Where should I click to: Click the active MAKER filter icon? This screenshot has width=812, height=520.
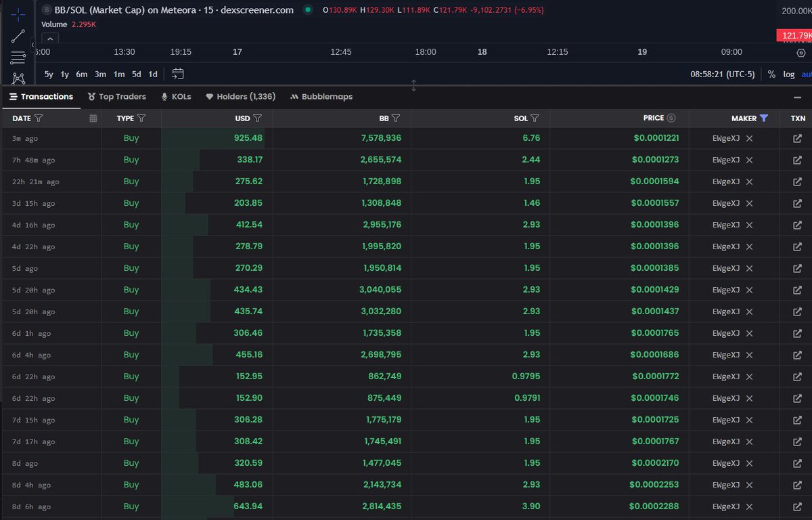pos(764,118)
